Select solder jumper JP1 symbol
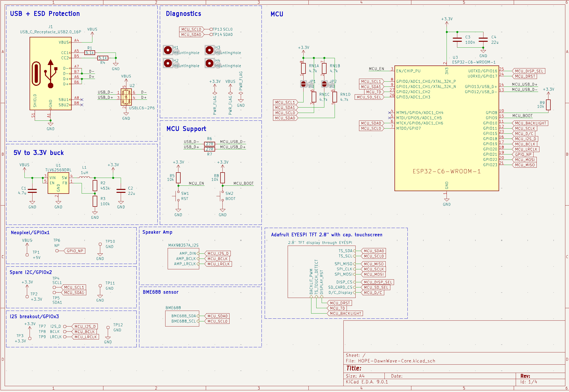 [x=304, y=84]
